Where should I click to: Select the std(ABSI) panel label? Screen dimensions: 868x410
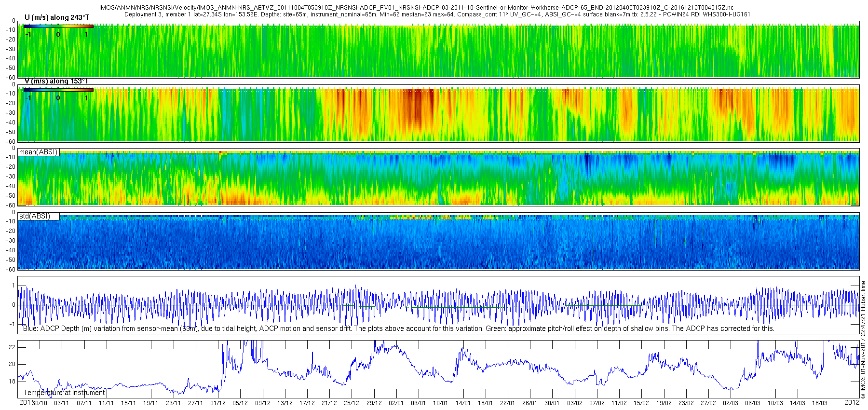click(39, 216)
